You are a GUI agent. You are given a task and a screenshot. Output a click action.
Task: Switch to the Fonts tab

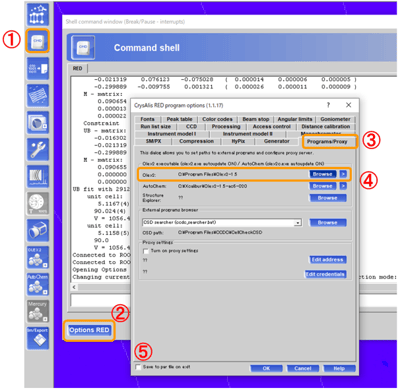[147, 119]
